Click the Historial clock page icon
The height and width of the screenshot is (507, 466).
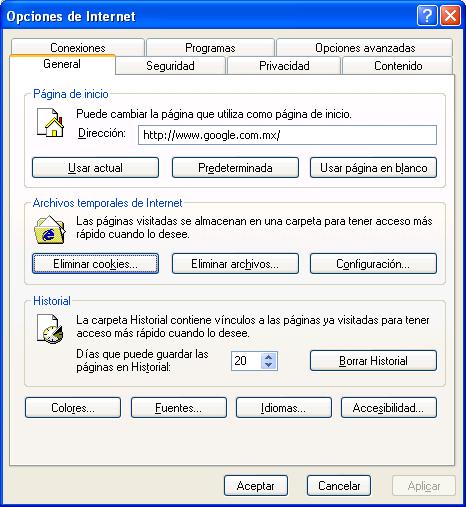pyautogui.click(x=50, y=329)
